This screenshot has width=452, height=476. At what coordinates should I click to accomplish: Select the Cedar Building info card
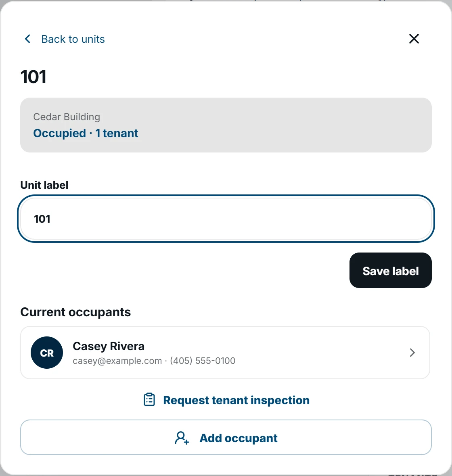(x=226, y=125)
